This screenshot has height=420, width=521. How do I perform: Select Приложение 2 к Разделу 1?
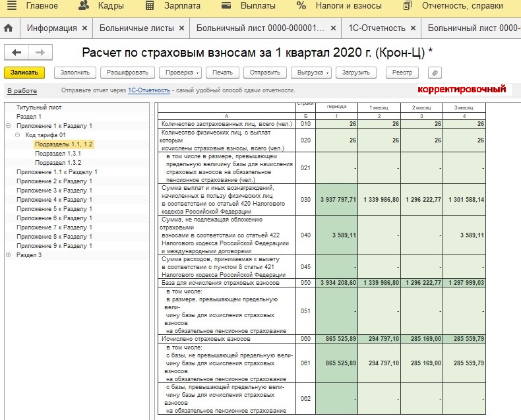tap(54, 181)
